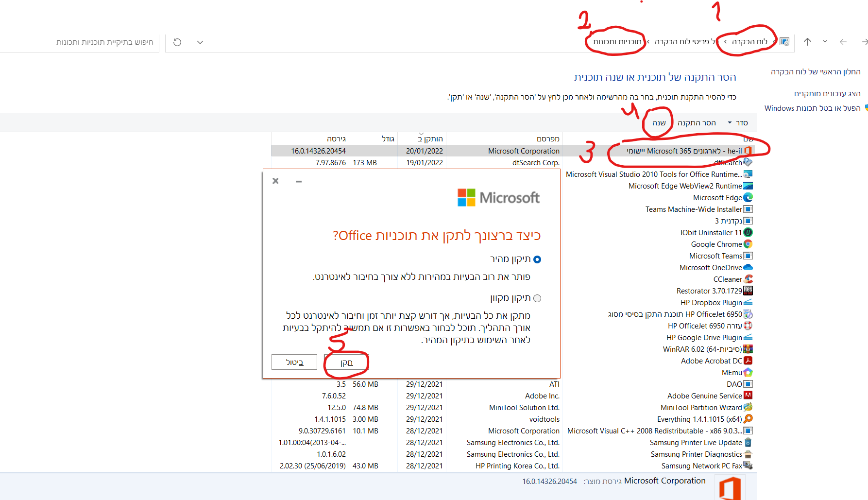This screenshot has width=868, height=500.
Task: Select the Microsoft OneDrive cloud icon
Action: 748,267
